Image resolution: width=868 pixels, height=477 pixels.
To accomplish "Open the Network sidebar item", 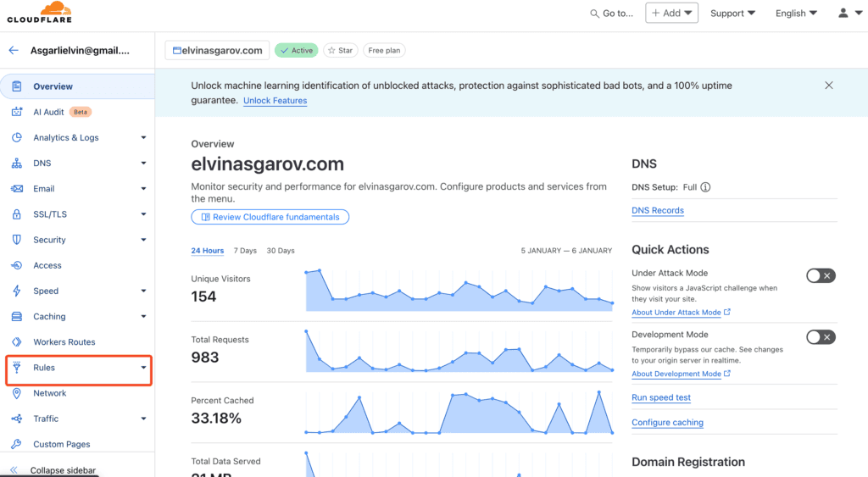I will coord(77,393).
